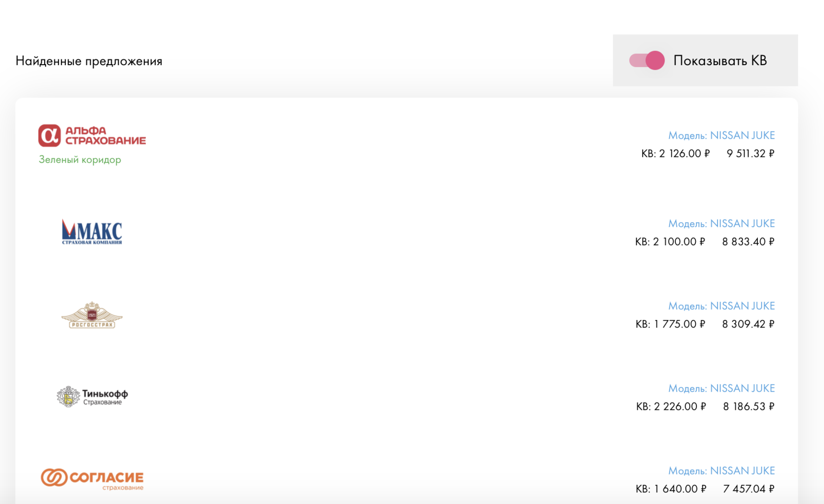The height and width of the screenshot is (504, 824).
Task: Select the 7 457.04 ₽ price offer
Action: [x=749, y=489]
